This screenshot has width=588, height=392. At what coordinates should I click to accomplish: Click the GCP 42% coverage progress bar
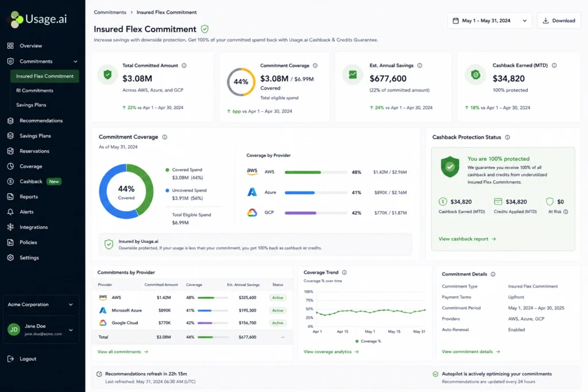(x=316, y=213)
